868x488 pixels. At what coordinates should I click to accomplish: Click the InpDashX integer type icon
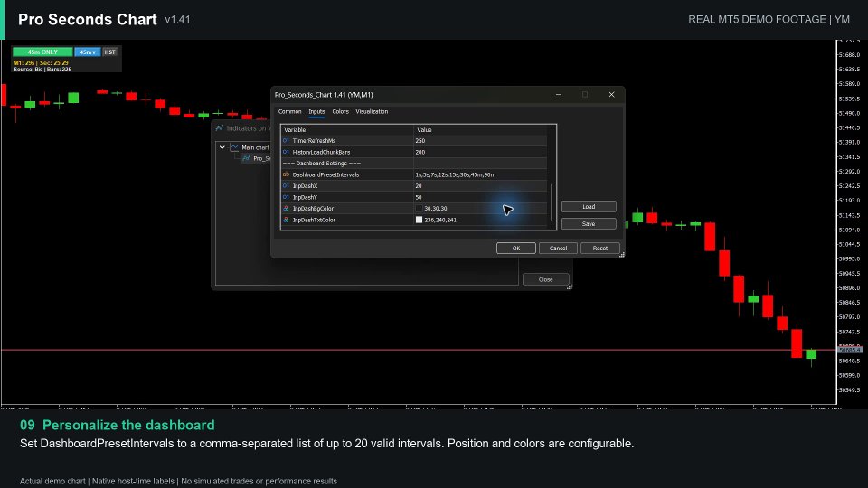(x=286, y=186)
